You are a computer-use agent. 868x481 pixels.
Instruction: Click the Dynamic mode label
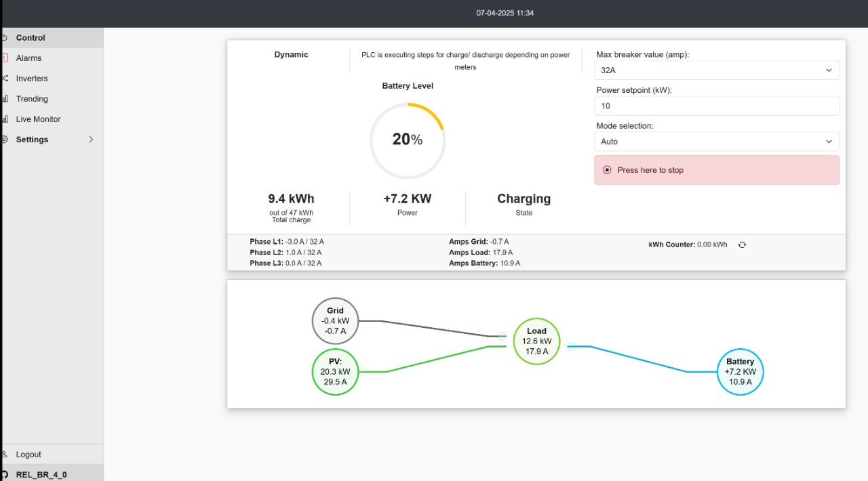click(291, 55)
